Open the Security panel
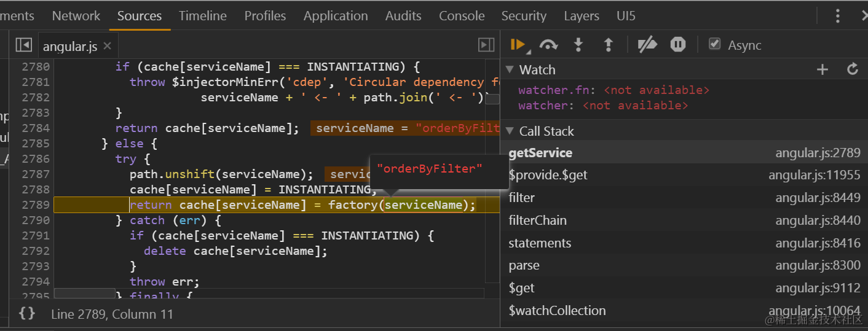 point(524,16)
